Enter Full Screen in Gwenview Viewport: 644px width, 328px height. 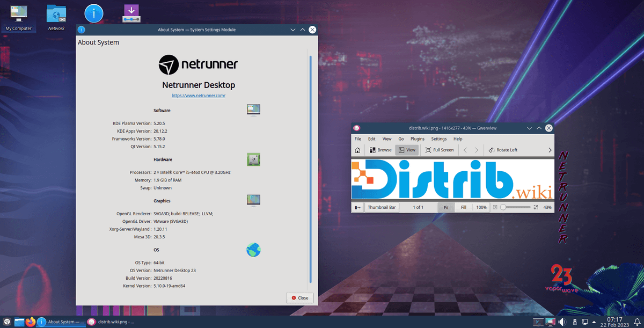point(440,150)
